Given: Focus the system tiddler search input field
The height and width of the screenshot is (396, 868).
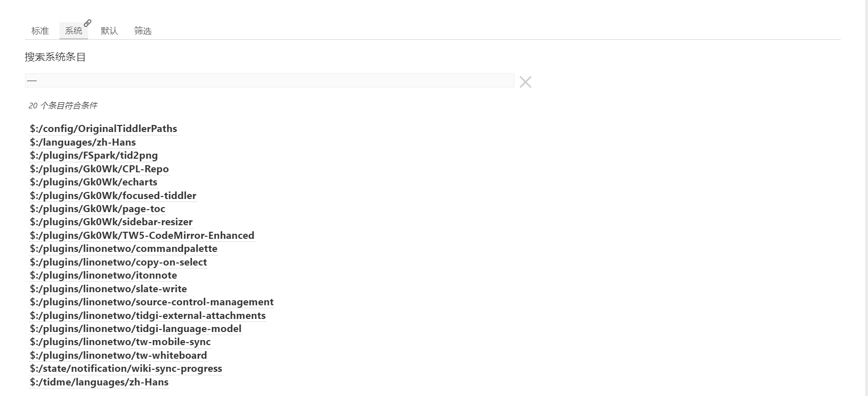Looking at the screenshot, I should (269, 80).
